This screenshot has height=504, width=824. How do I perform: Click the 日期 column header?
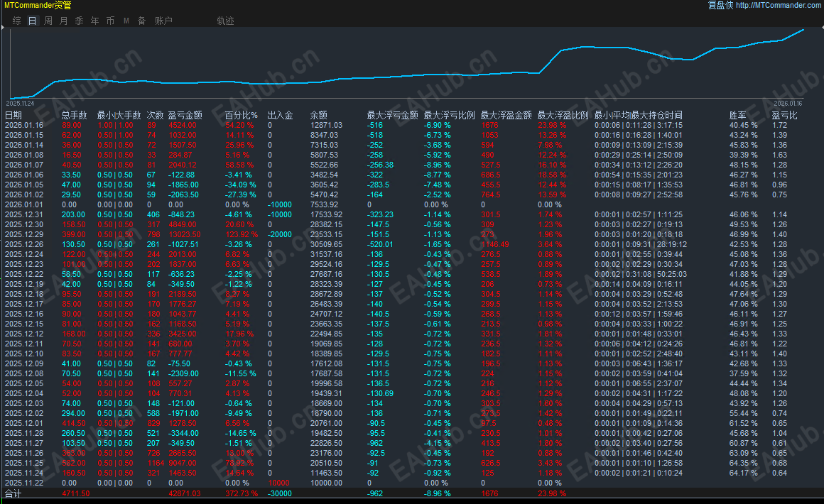point(13,115)
